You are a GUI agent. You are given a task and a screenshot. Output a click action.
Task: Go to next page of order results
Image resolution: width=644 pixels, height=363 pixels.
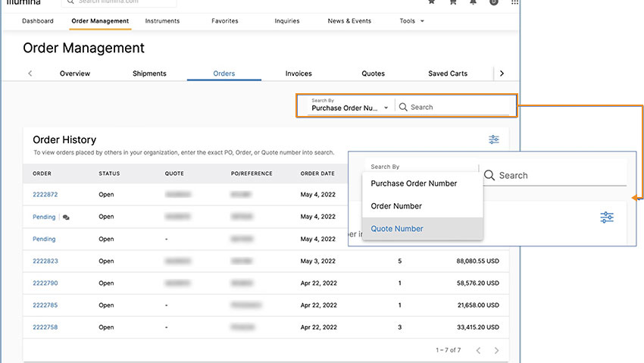tap(496, 351)
